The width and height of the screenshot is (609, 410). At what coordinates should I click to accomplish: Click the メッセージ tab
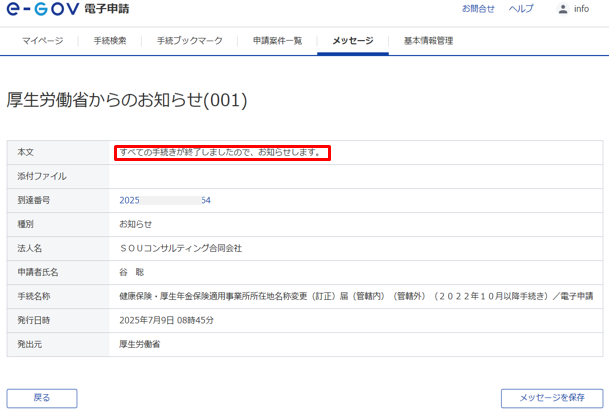click(353, 41)
